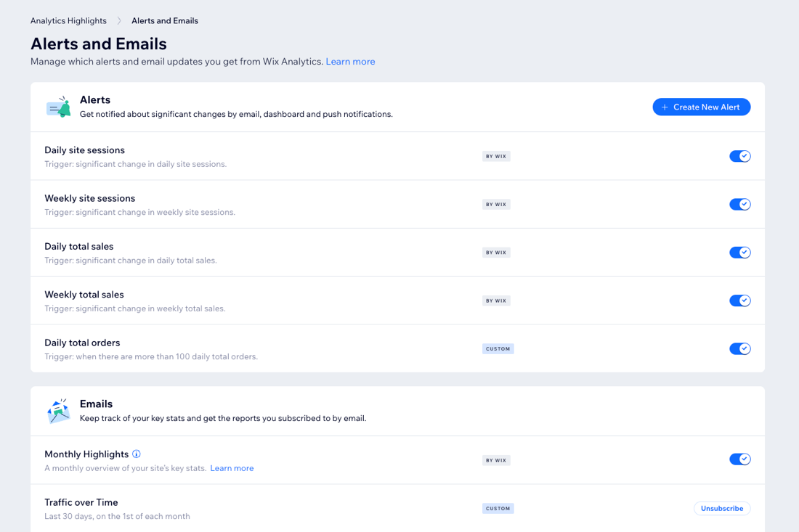Open Learn more link for Monthly Highlights
Screen dimensions: 799x532
click(x=232, y=468)
